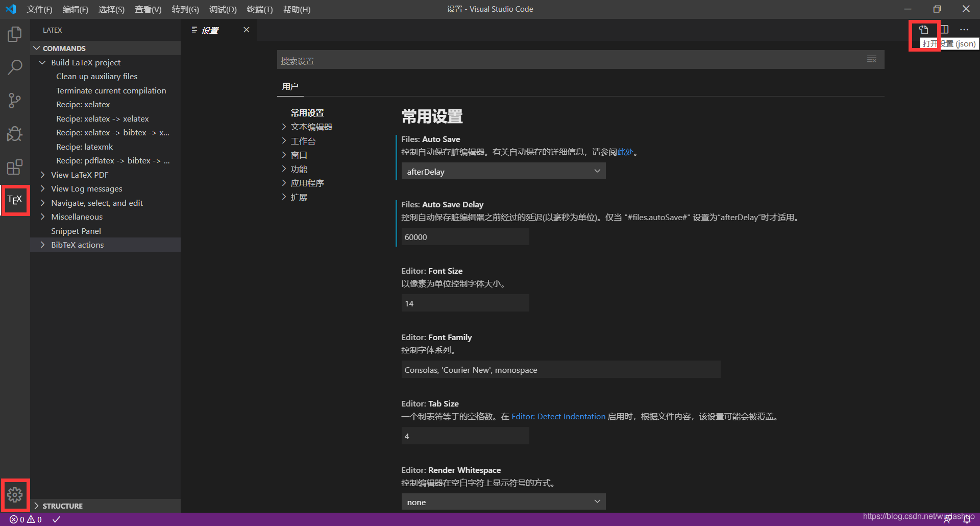Run Recipe: xelatex -> bibtex recipe

coord(112,132)
